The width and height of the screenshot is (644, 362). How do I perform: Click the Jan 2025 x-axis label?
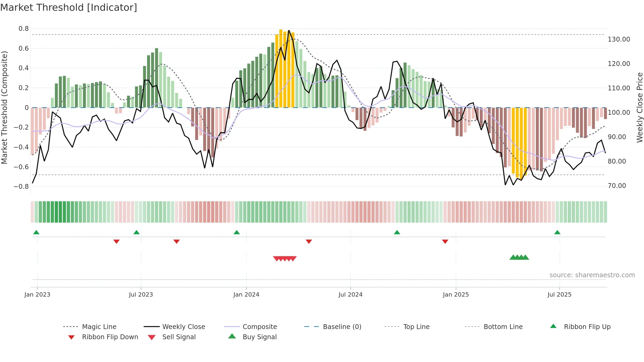coord(456,294)
